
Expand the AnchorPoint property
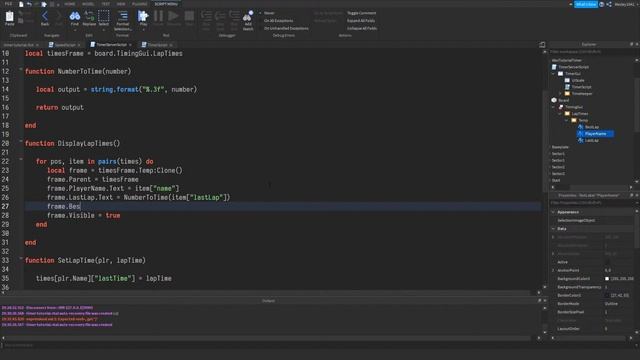click(553, 270)
